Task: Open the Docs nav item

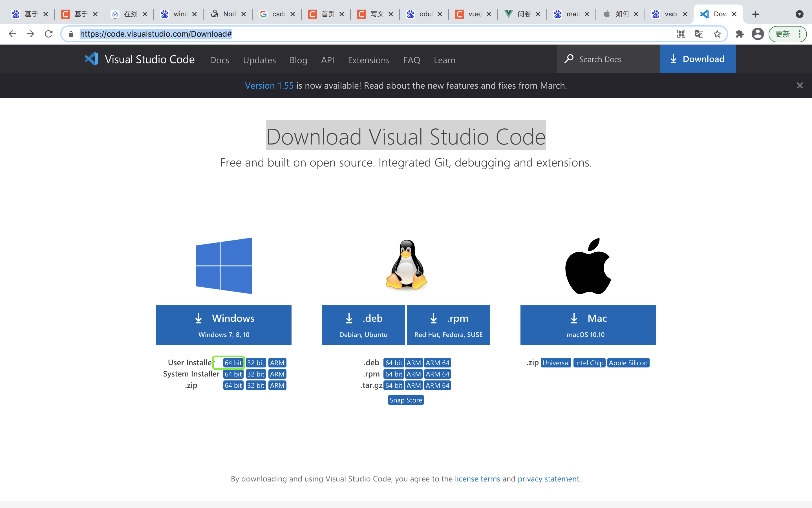Action: point(219,60)
